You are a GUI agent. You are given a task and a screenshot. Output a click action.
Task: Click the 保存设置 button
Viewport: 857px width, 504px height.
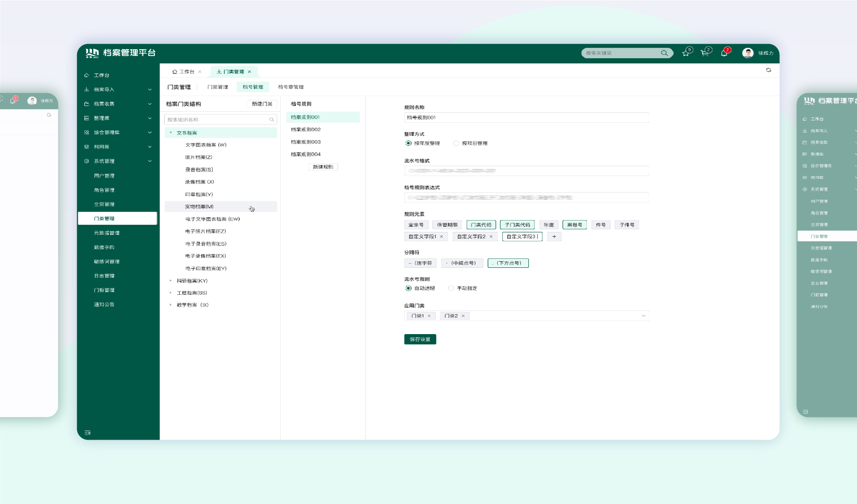420,339
